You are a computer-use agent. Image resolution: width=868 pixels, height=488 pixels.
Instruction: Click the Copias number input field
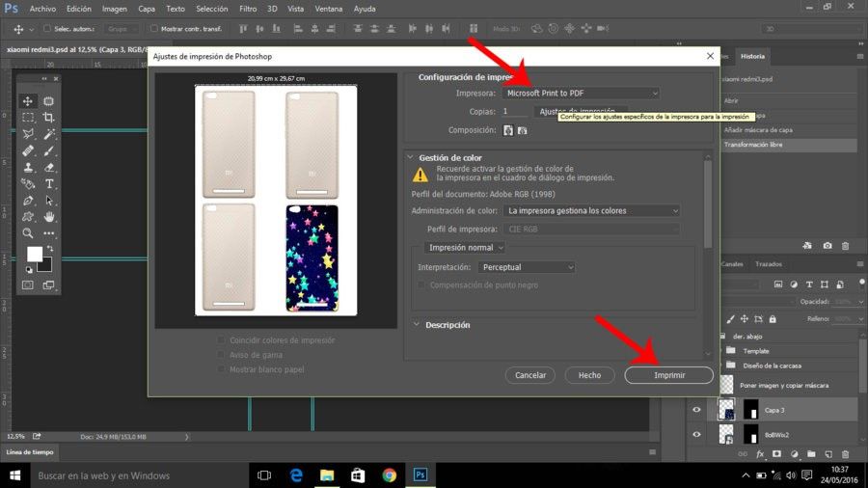[514, 111]
